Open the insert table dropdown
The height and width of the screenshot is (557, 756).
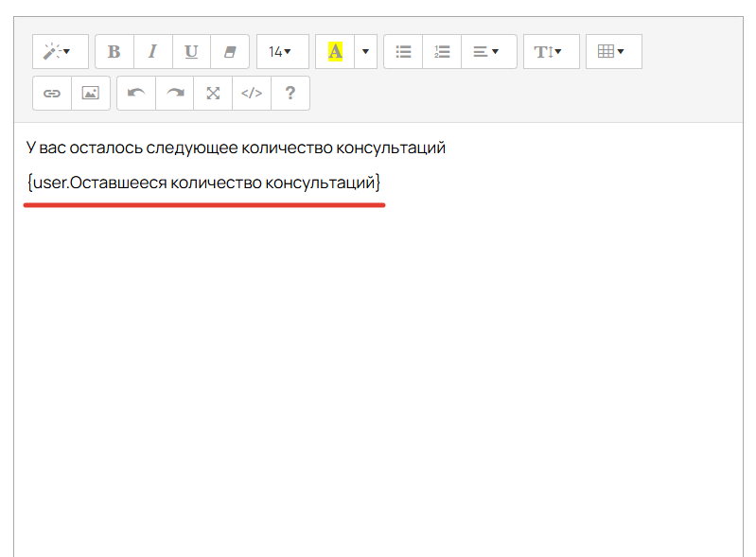(x=612, y=52)
